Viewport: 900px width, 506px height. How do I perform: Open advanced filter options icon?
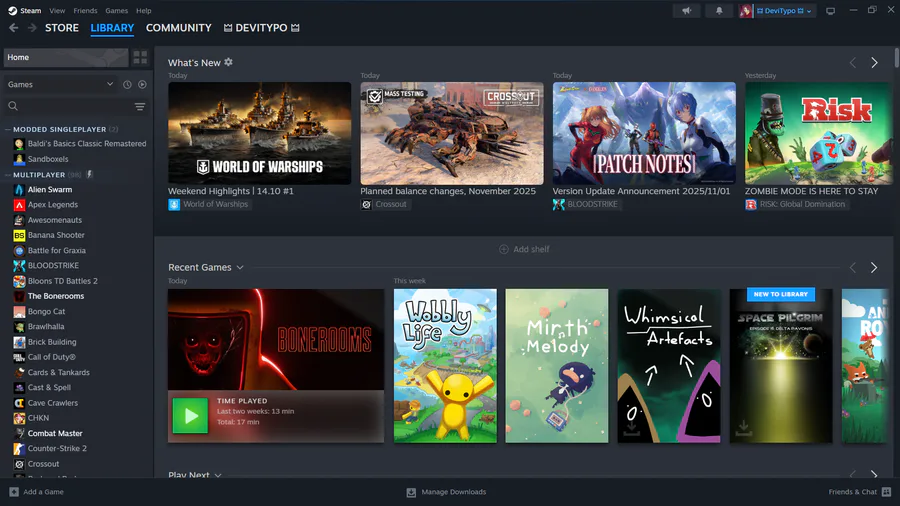click(x=139, y=107)
